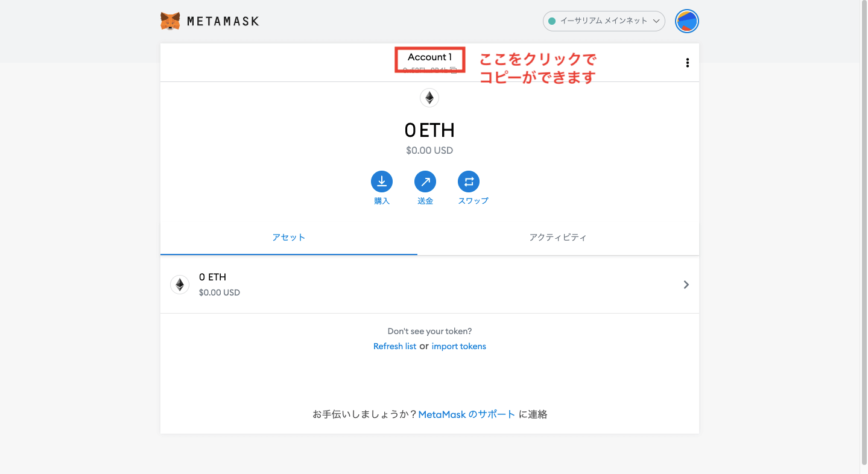Image resolution: width=868 pixels, height=474 pixels.
Task: Click the 0 ETH main balance text
Action: pos(429,130)
